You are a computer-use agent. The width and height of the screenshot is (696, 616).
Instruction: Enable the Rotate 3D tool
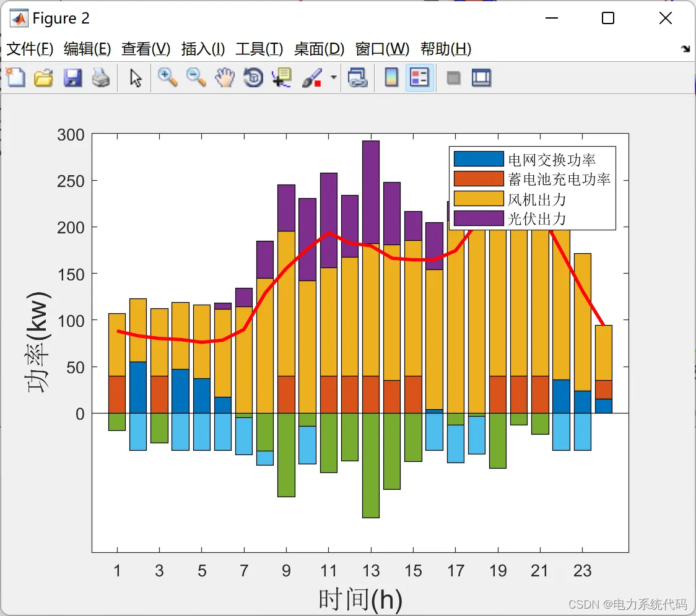click(x=253, y=77)
